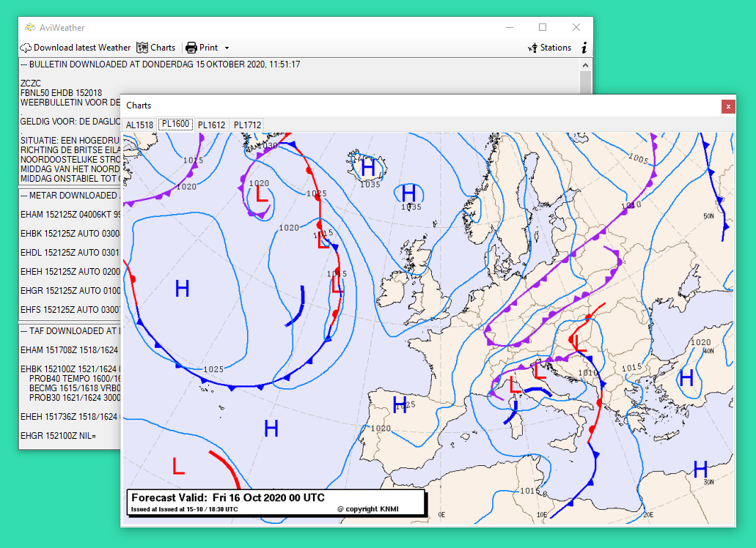This screenshot has height=548, width=756.
Task: Click the bulletin scrollbar up arrow
Action: [585, 65]
